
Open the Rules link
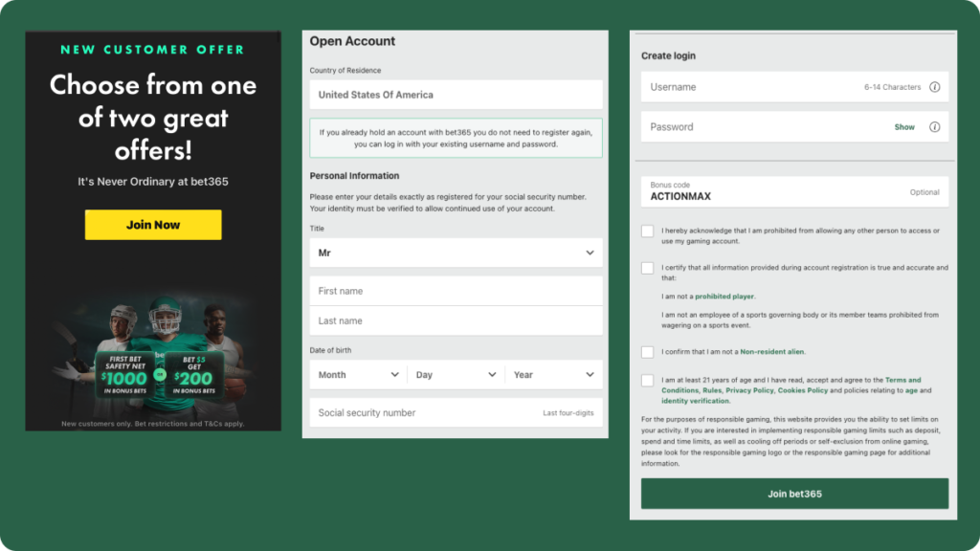[x=712, y=390]
